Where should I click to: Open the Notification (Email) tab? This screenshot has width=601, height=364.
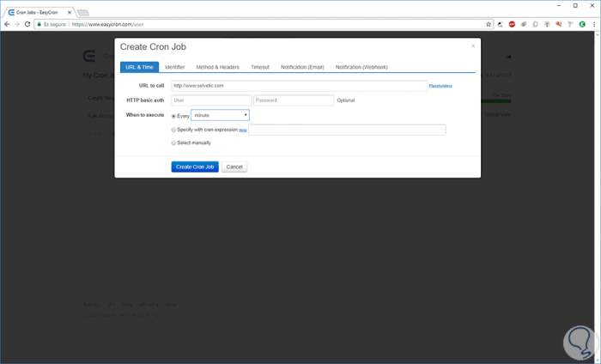(302, 67)
